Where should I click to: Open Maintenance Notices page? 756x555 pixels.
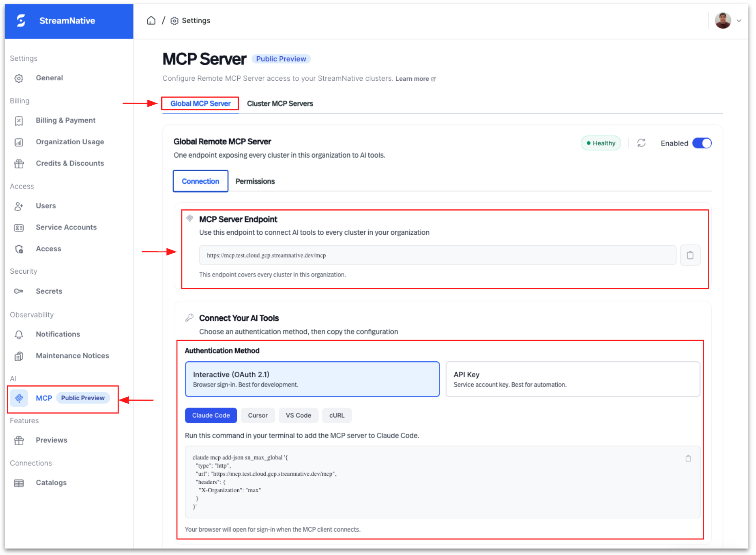point(72,356)
